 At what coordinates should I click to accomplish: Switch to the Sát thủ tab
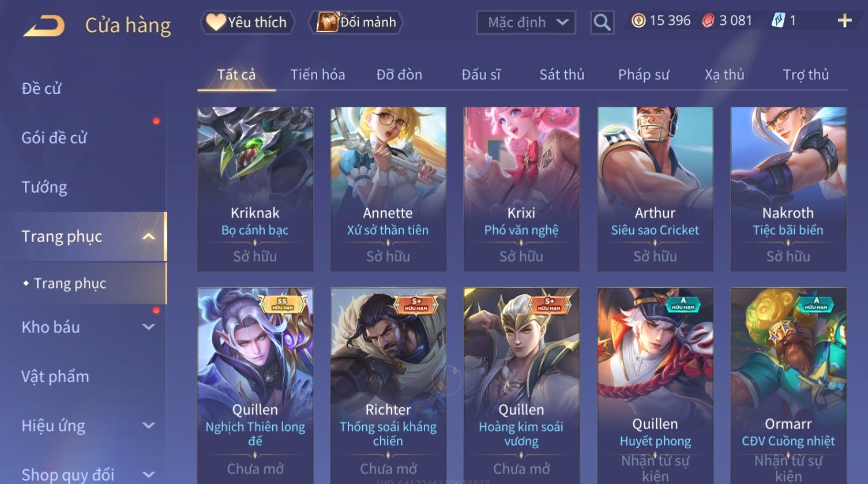click(x=562, y=75)
